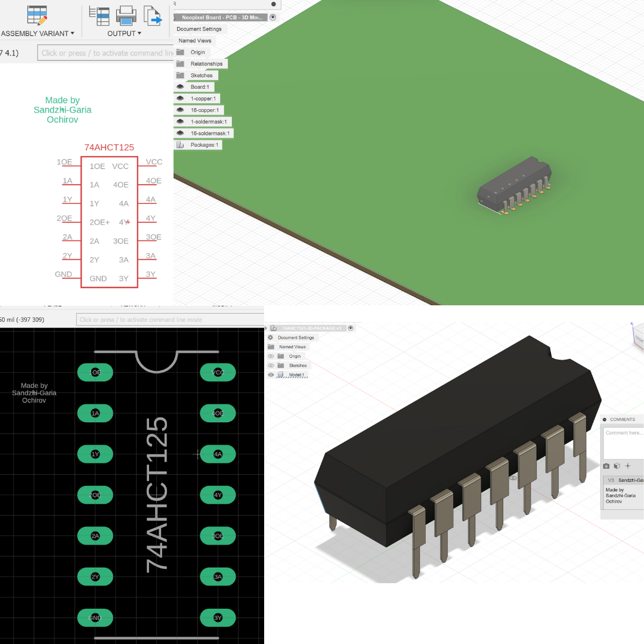Select the VCC pad in the footprint
This screenshot has height=644, width=644.
(x=218, y=373)
